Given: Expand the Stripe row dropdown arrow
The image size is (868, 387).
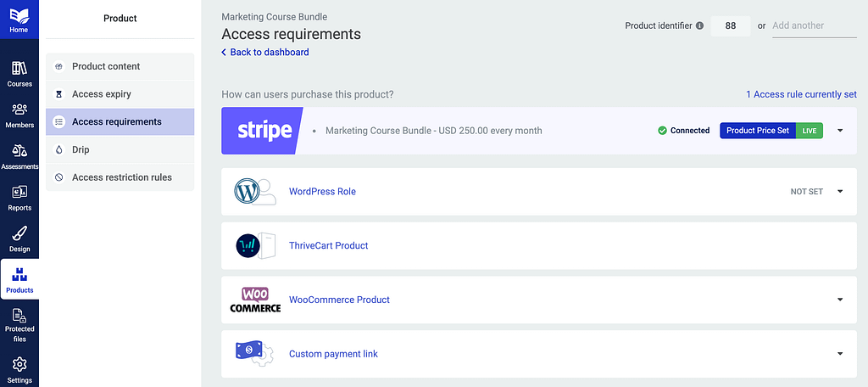Looking at the screenshot, I should click(x=840, y=131).
